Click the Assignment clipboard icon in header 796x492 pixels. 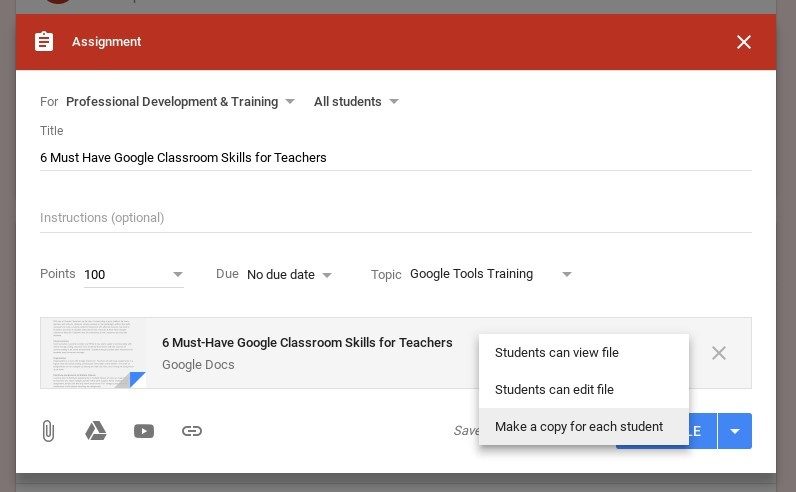(x=44, y=42)
